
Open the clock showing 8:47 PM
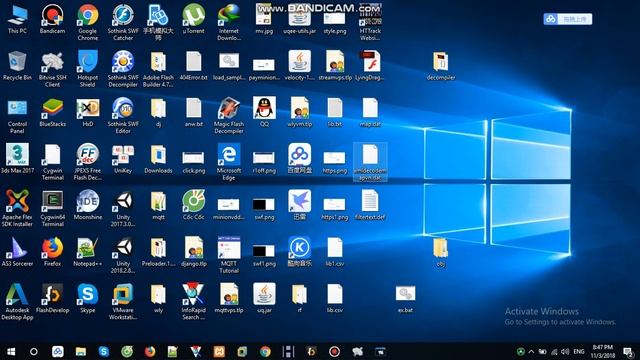coord(603,351)
